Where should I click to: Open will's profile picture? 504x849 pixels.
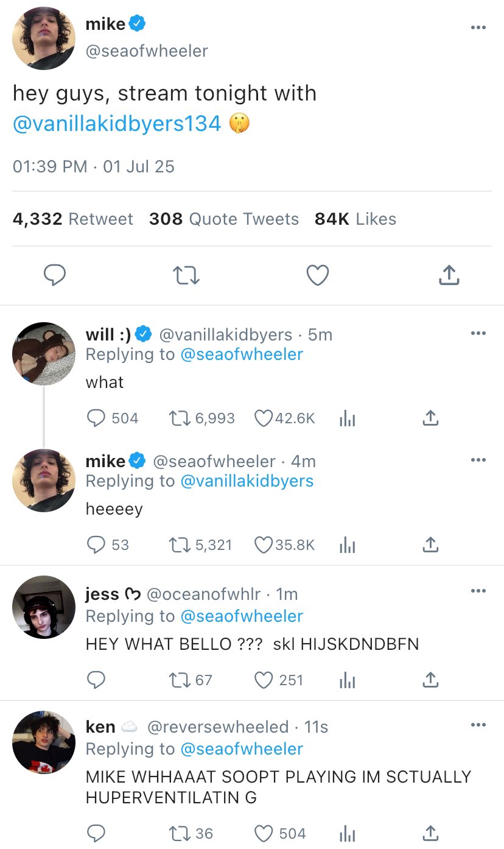(44, 354)
